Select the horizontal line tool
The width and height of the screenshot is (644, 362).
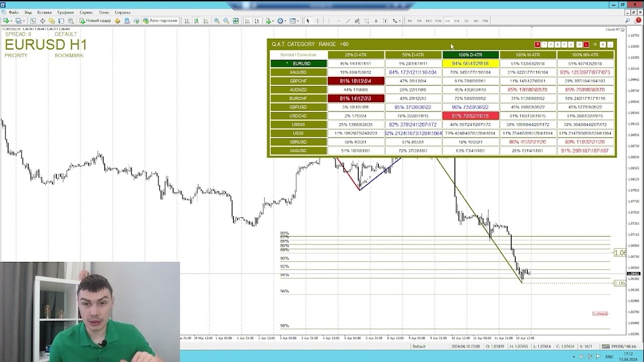tap(339, 21)
